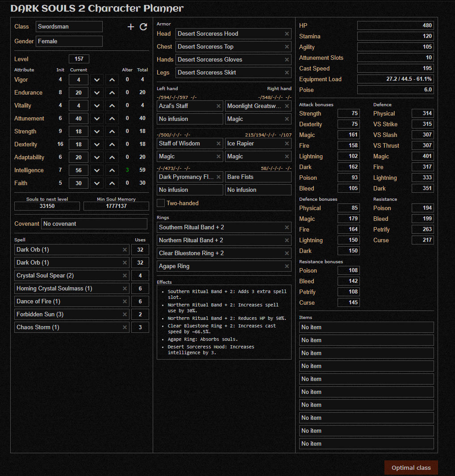
Task: Open the first No item slot
Action: point(366,327)
